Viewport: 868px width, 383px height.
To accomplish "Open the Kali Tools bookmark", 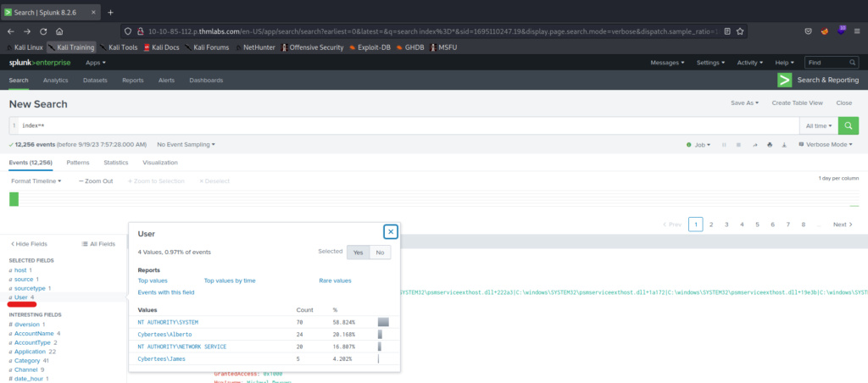I will click(x=119, y=47).
